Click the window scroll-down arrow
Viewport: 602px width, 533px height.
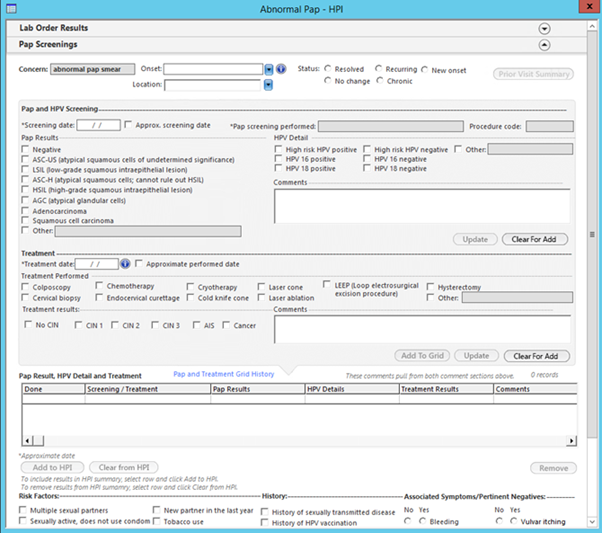(592, 521)
